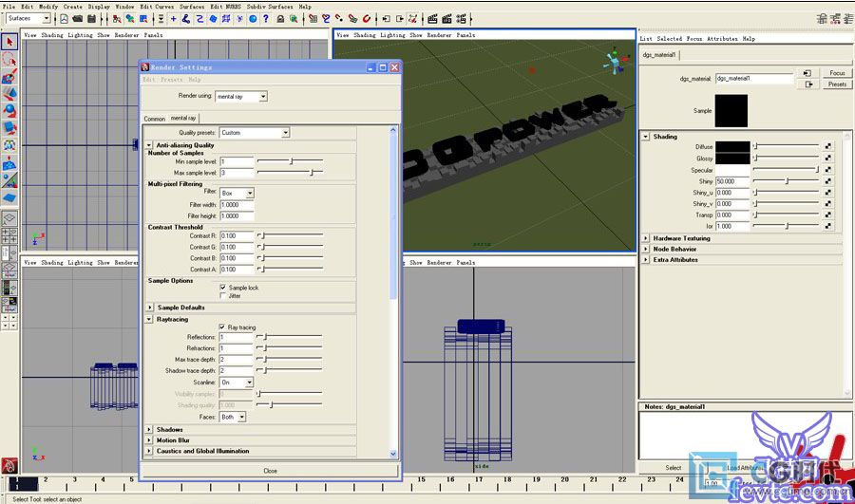
Task: Open the Filter type dropdown
Action: pos(237,193)
